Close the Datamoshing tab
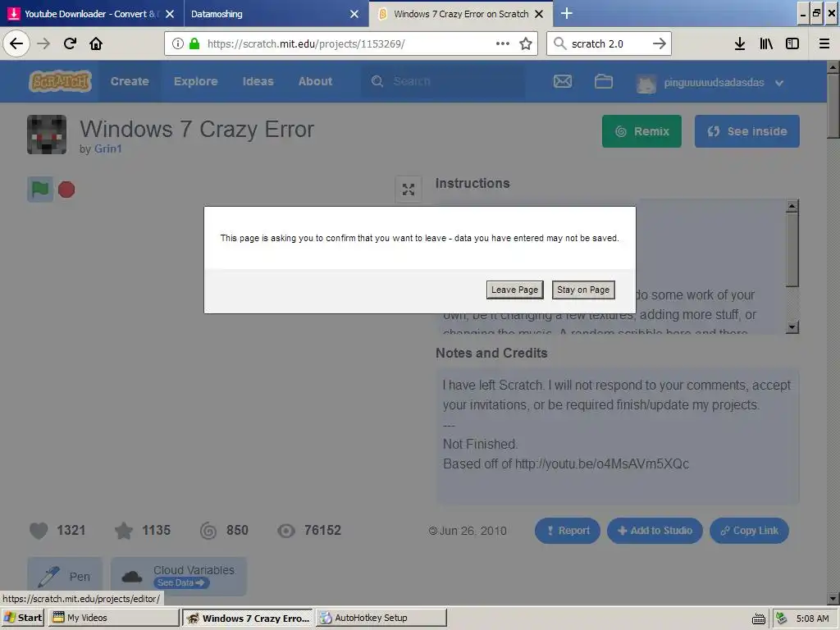The width and height of the screenshot is (840, 630). pos(354,14)
